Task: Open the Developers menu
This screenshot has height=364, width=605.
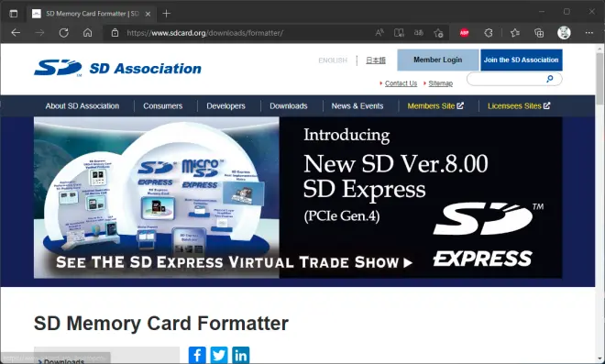Action: 225,105
